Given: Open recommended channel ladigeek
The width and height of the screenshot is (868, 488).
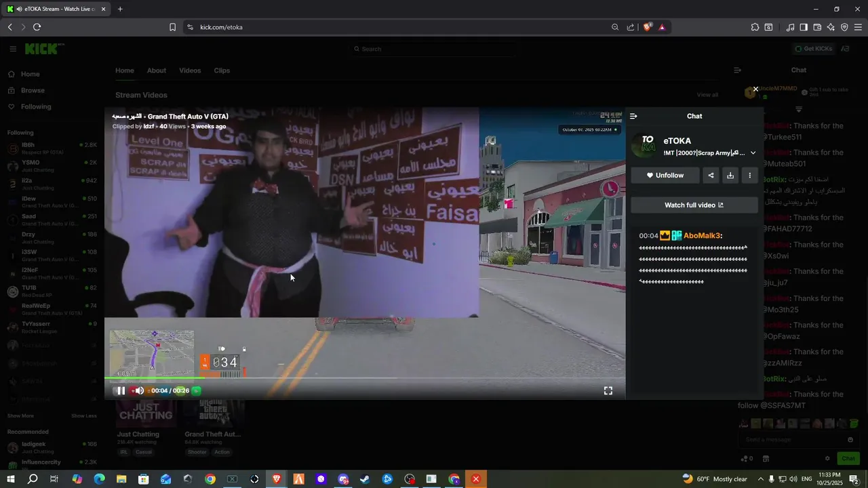Looking at the screenshot, I should [x=52, y=447].
